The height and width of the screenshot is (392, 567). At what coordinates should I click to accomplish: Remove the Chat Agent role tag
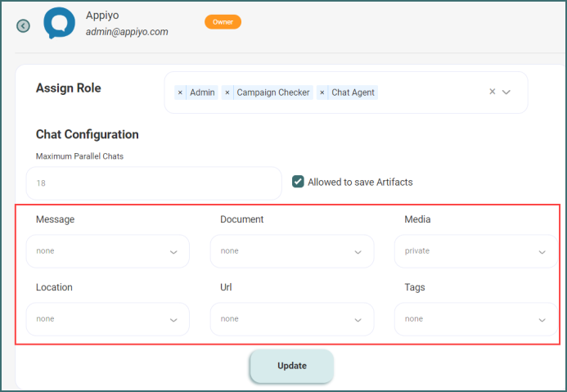tap(322, 92)
